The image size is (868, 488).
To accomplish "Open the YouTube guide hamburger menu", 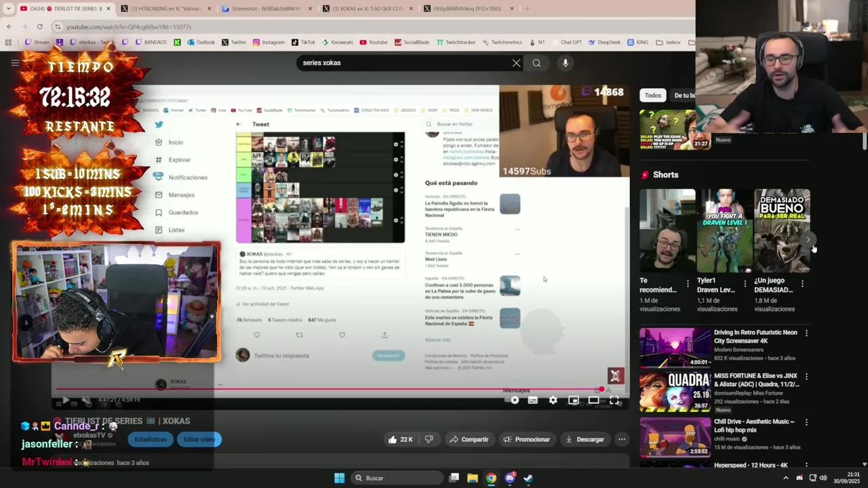I will pyautogui.click(x=15, y=63).
